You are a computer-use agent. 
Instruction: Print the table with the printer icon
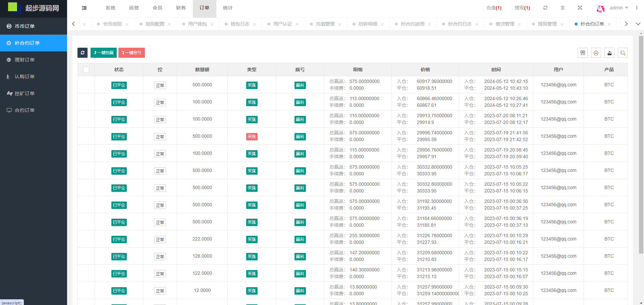596,53
